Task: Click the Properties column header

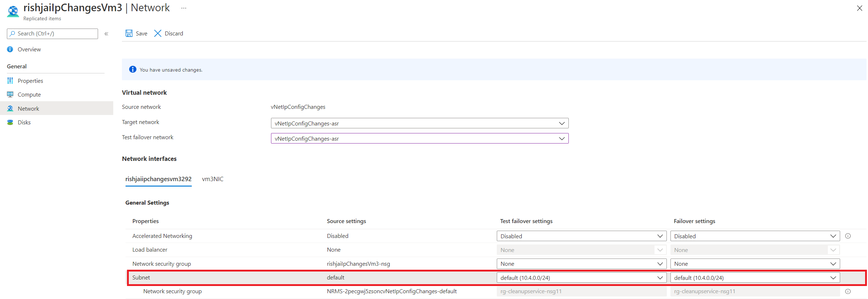Action: coord(145,221)
